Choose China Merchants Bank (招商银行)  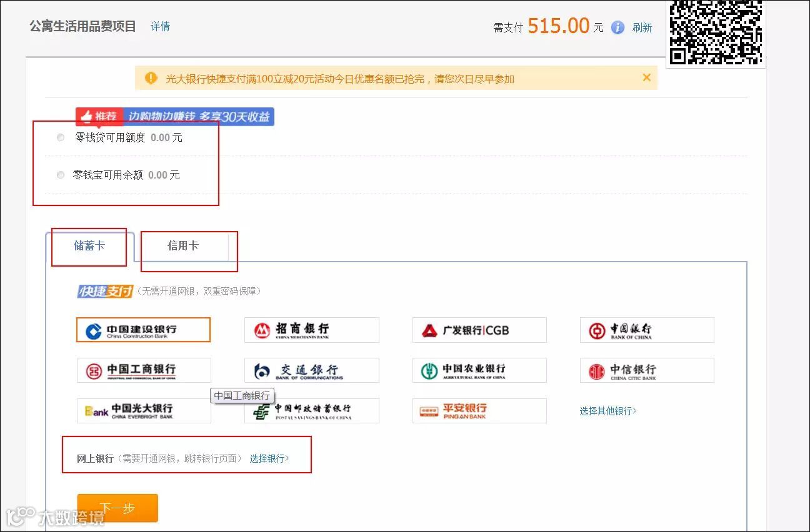[x=311, y=330]
